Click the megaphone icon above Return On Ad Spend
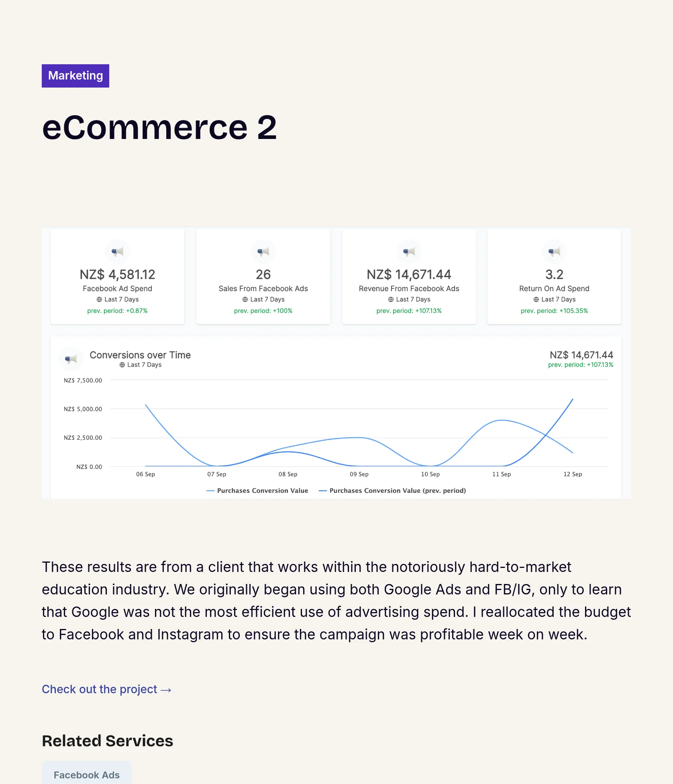This screenshot has height=784, width=673. point(554,252)
